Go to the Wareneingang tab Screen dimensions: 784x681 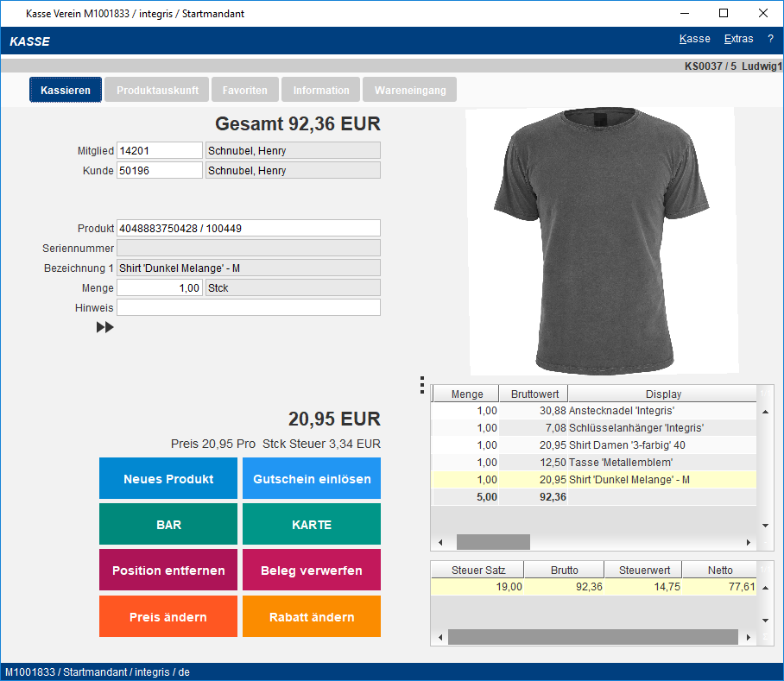[x=410, y=90]
